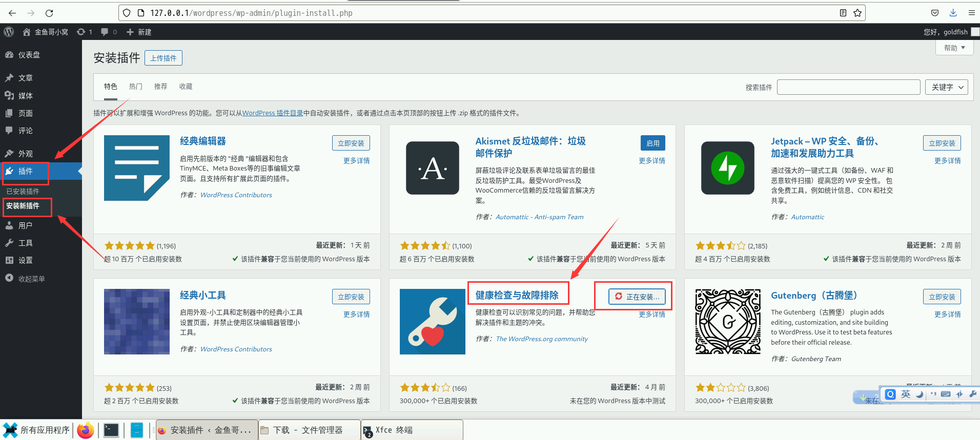Image resolution: width=980 pixels, height=440 pixels.
Task: Open the 关键字 search type dropdown
Action: [x=947, y=87]
